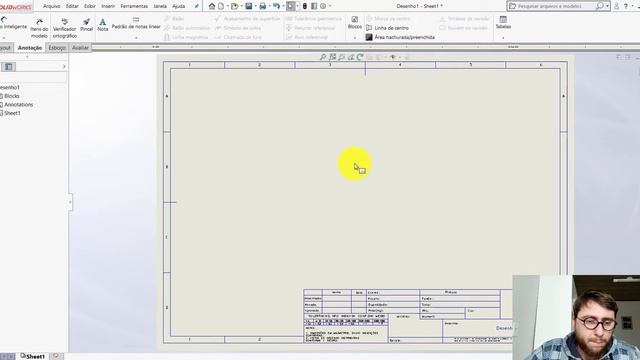Screen dimensions: 640x360
Task: Select Área hachurada/preenchida tool
Action: point(400,37)
